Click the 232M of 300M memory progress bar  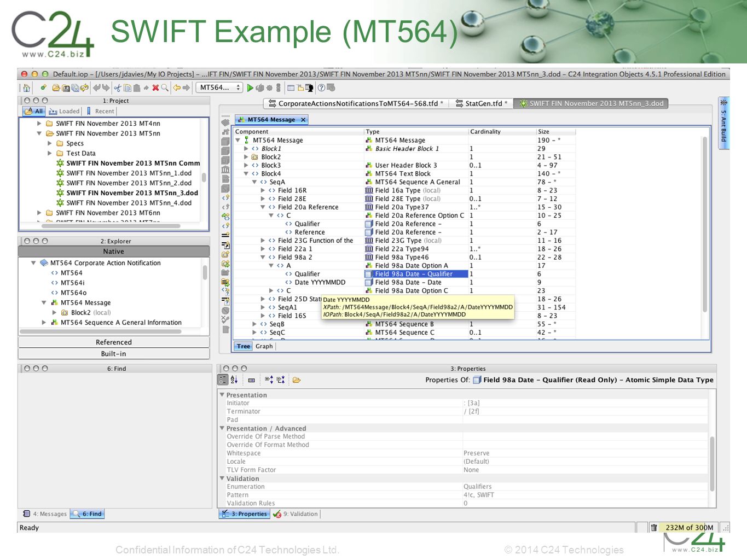[689, 528]
